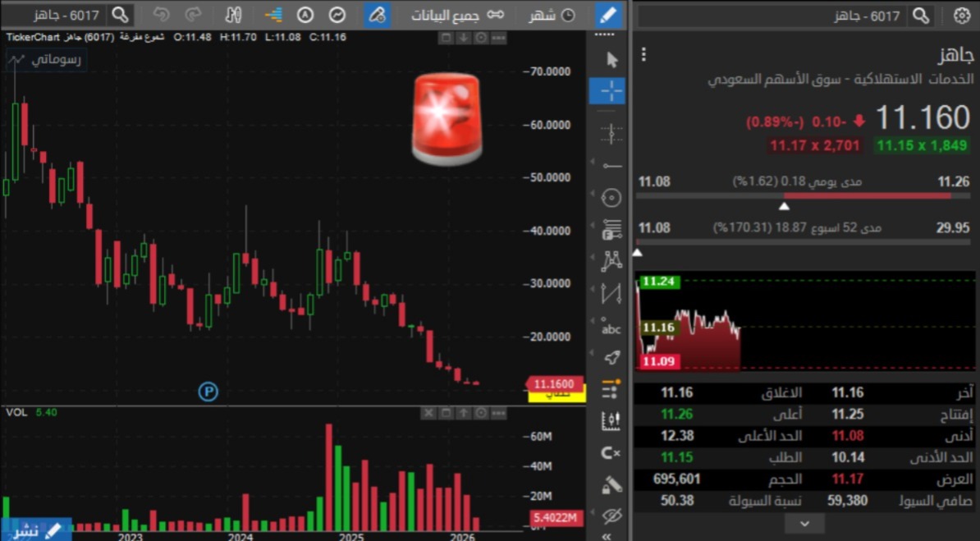Click the circled A auto-scale icon
The height and width of the screenshot is (541, 980).
tap(305, 15)
